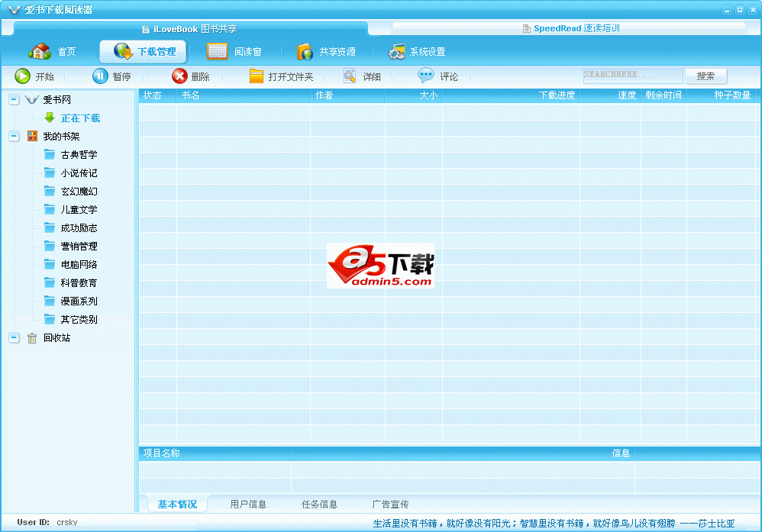Click the folder icon beside 儿童文学

(x=50, y=209)
